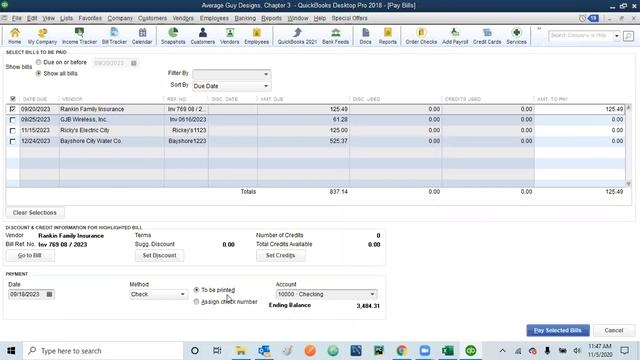Click the search magnifier button in toolbar
The width and height of the screenshot is (640, 360).
629,36
